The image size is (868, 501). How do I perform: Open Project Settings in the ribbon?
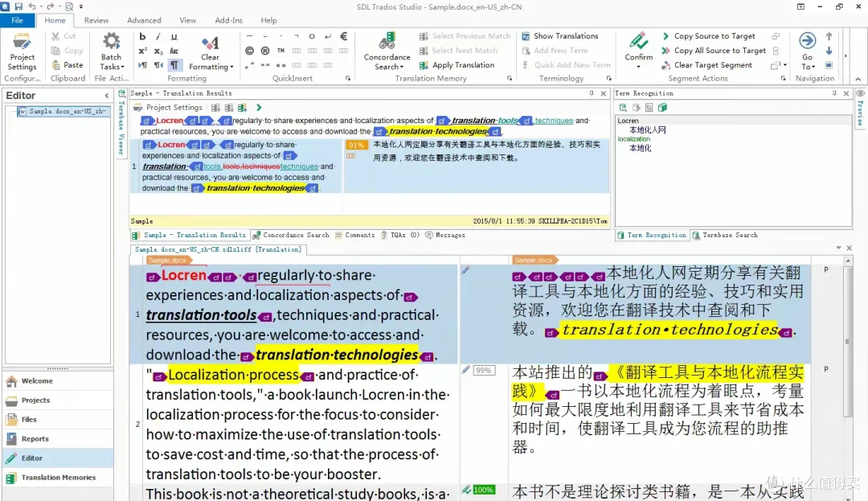[23, 51]
